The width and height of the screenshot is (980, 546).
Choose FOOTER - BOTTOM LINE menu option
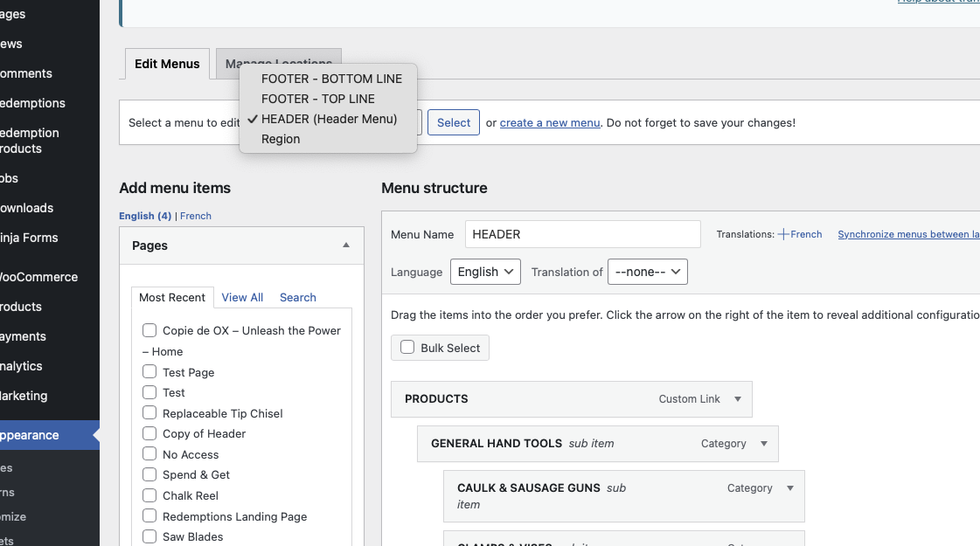[x=331, y=79]
